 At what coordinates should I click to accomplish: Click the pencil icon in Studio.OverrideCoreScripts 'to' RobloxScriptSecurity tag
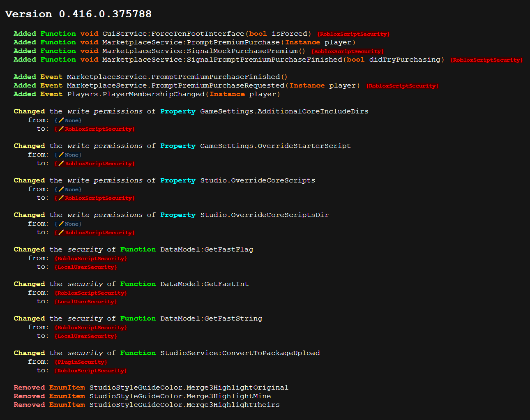tap(61, 198)
